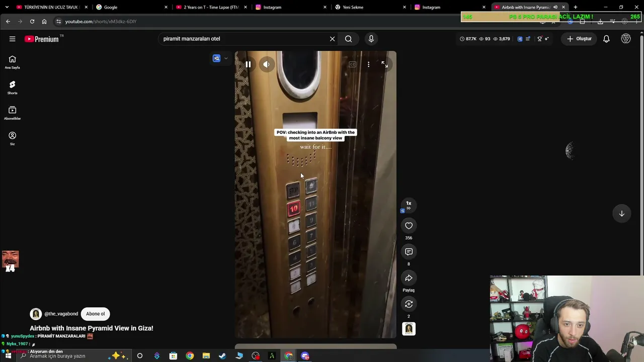The width and height of the screenshot is (644, 362).
Task: Open File Explorer from the taskbar
Action: [206, 356]
